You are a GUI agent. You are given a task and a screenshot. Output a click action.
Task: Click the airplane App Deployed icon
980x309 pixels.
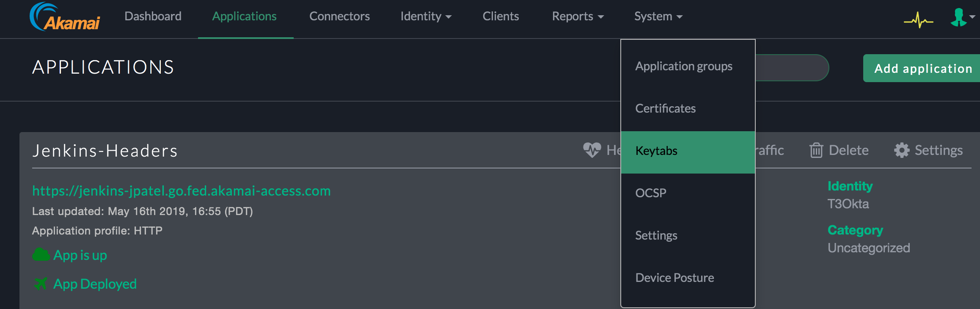pyautogui.click(x=41, y=284)
